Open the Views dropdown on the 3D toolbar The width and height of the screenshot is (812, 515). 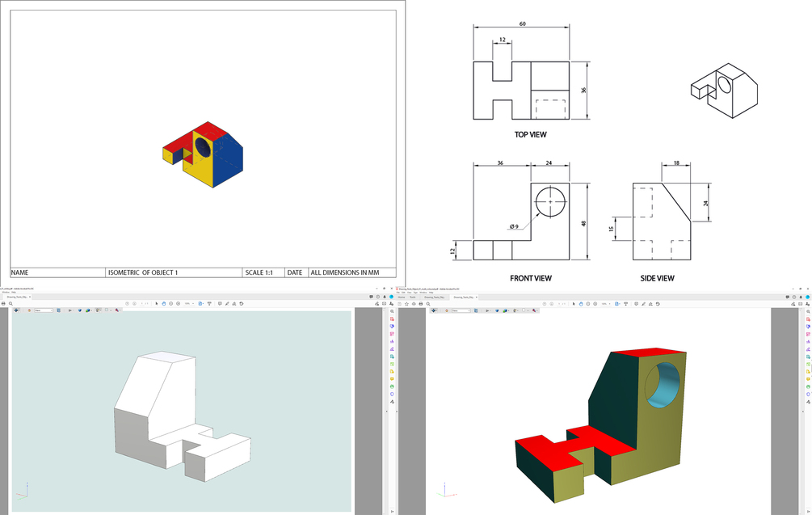(x=461, y=314)
